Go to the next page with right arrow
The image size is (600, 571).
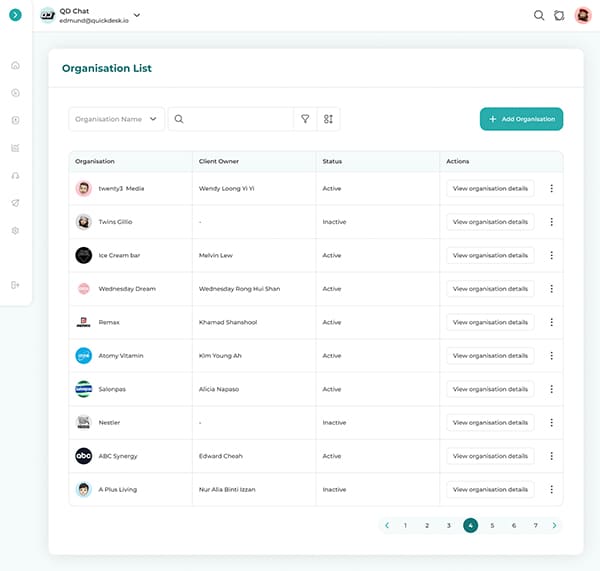click(555, 525)
